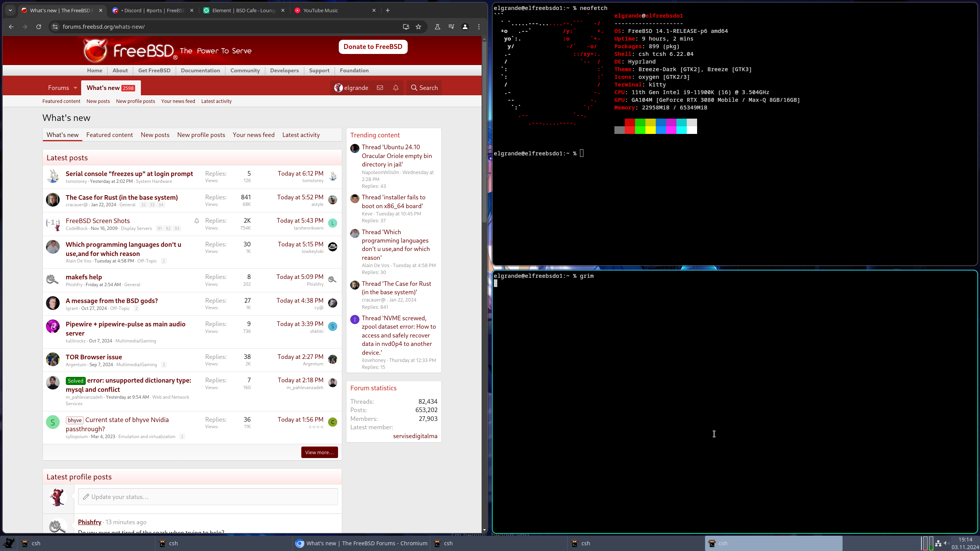Open 'A message from the BSD gods?' thread

coord(111,301)
